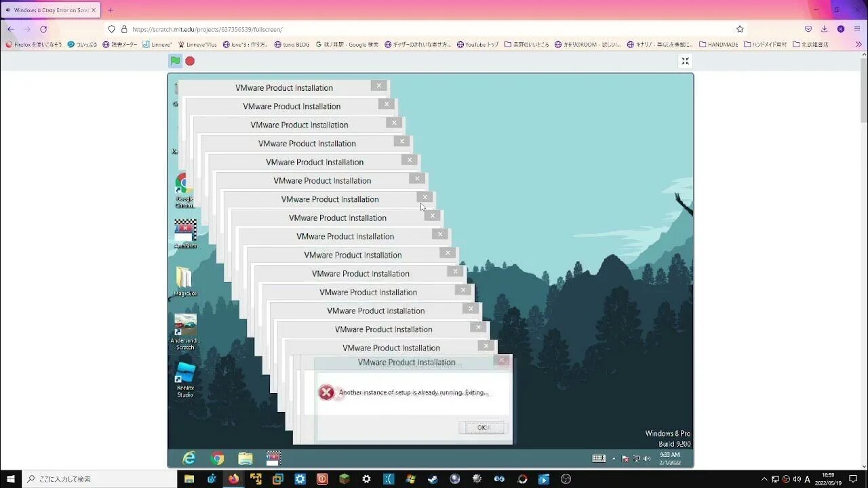Open the ハンドメイド資材 bookmarks folder
The image size is (868, 488).
[766, 45]
